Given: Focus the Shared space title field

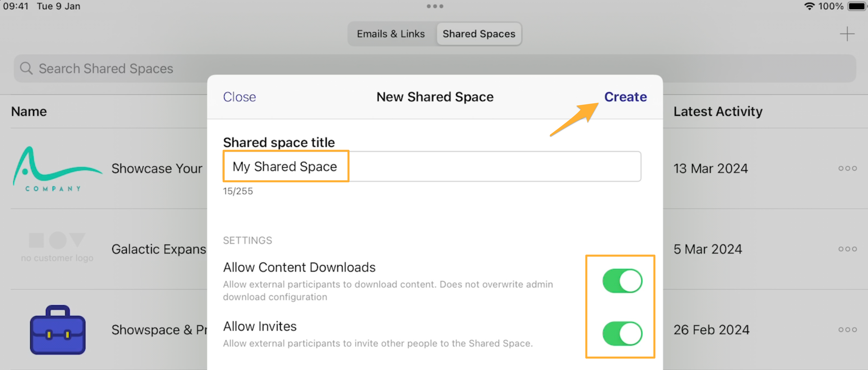Looking at the screenshot, I should [432, 166].
